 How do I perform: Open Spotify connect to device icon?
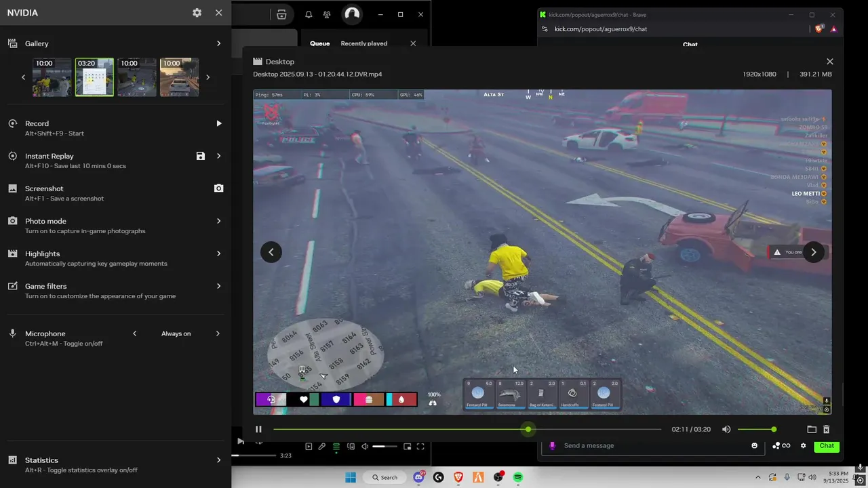pyautogui.click(x=351, y=447)
